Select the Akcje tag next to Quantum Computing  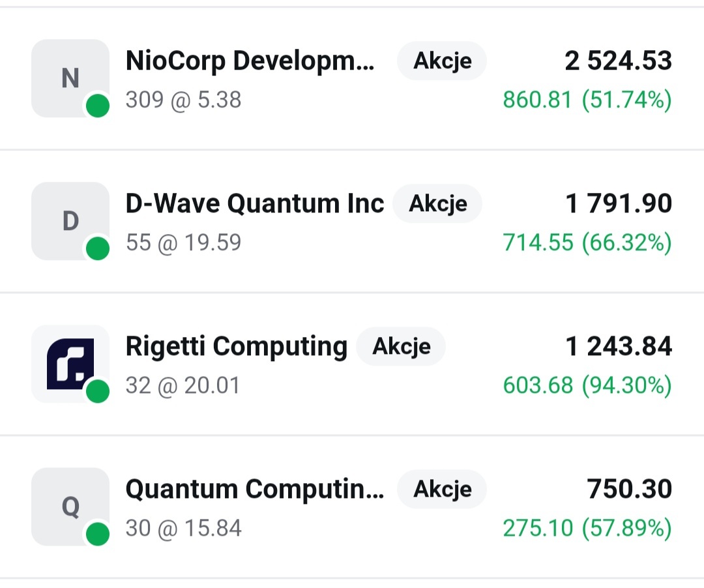442,489
